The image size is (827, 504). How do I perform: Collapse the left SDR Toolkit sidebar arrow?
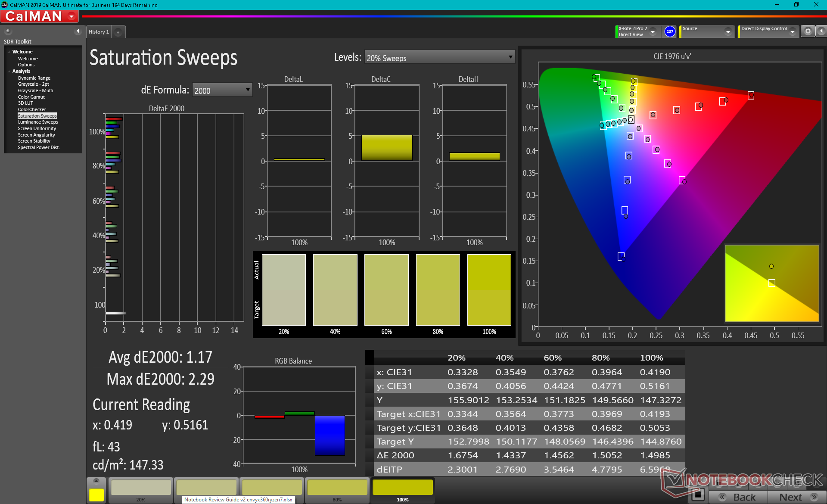(78, 31)
